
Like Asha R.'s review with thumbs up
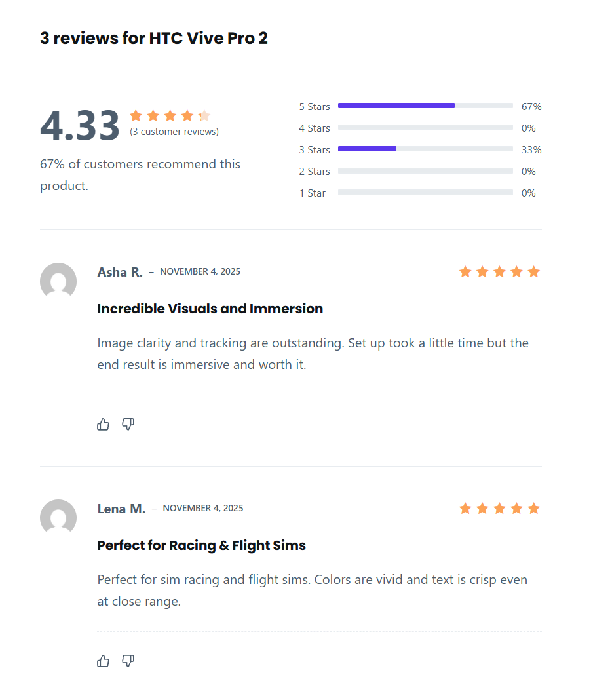[103, 425]
